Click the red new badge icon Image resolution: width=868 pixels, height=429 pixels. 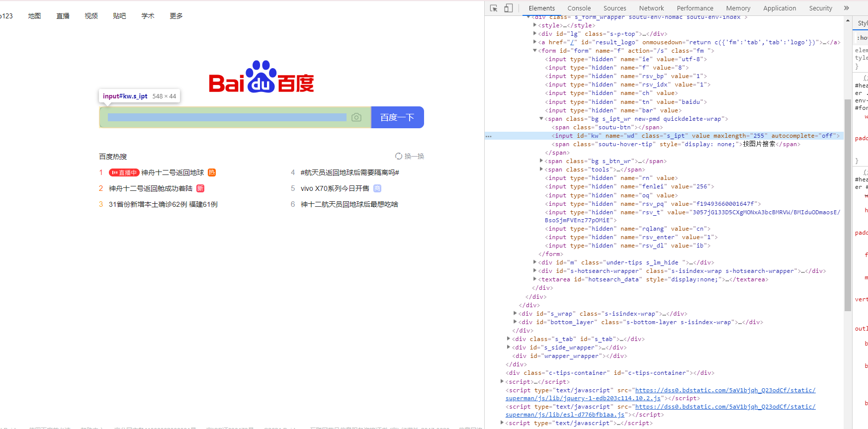point(200,188)
